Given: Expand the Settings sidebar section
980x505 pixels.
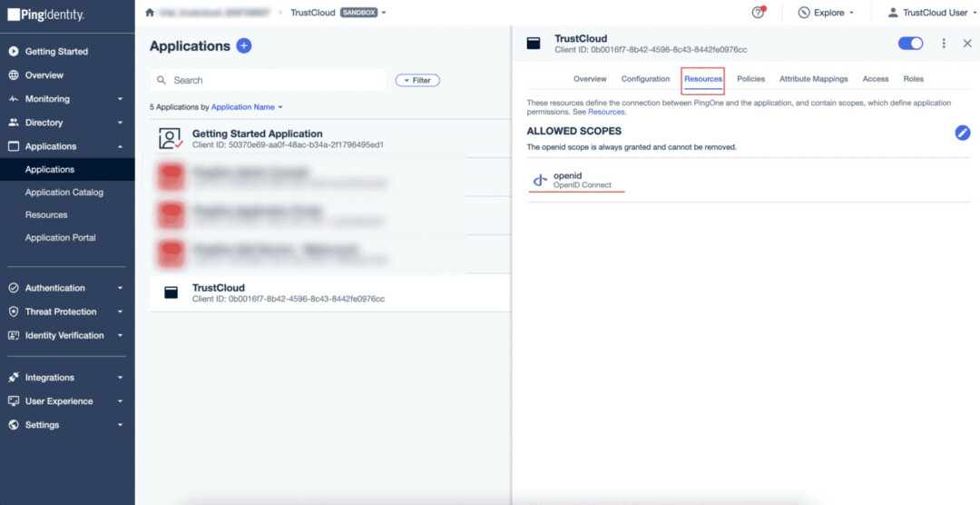Looking at the screenshot, I should [x=121, y=425].
